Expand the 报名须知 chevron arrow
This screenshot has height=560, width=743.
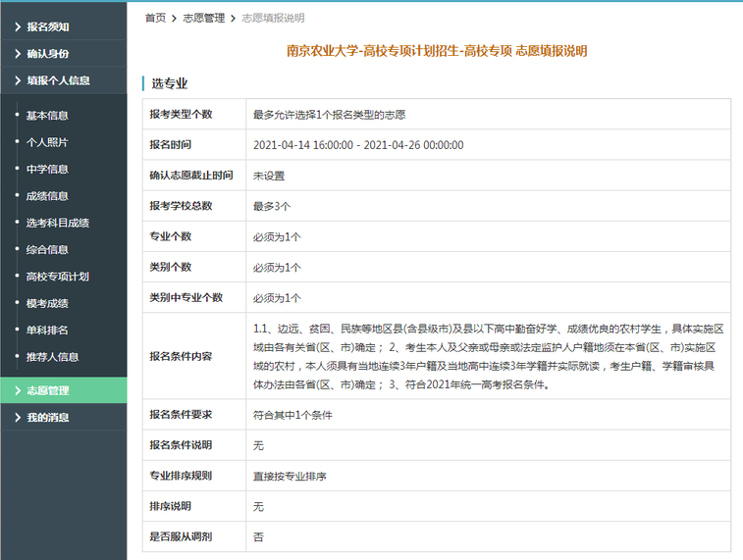(x=18, y=27)
